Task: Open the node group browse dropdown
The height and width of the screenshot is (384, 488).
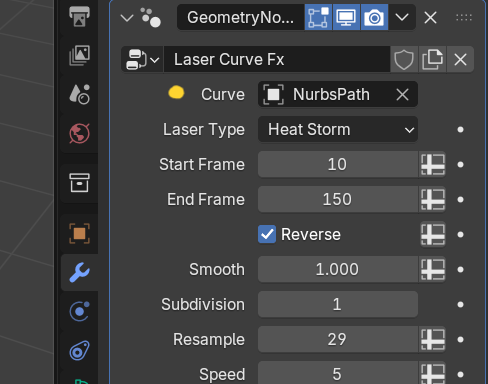Action: coord(142,60)
